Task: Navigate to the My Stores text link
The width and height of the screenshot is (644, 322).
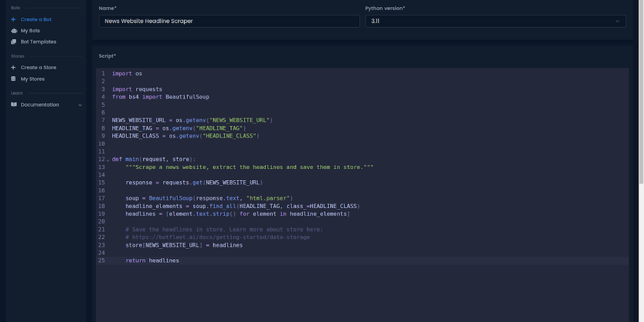Action: (x=33, y=79)
